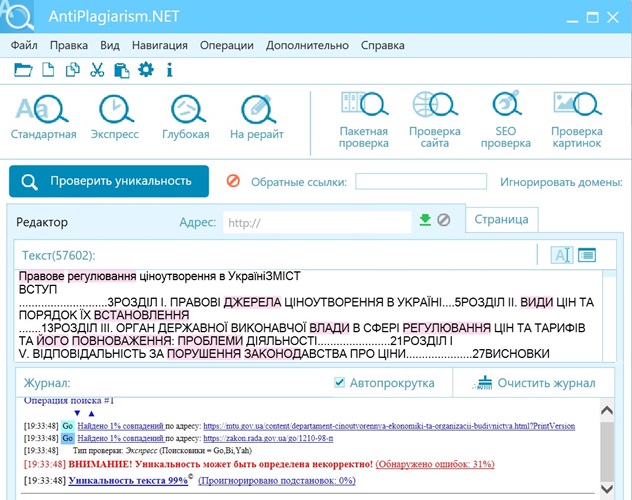
Task: Open Пакетная проверка batch check
Action: click(363, 107)
